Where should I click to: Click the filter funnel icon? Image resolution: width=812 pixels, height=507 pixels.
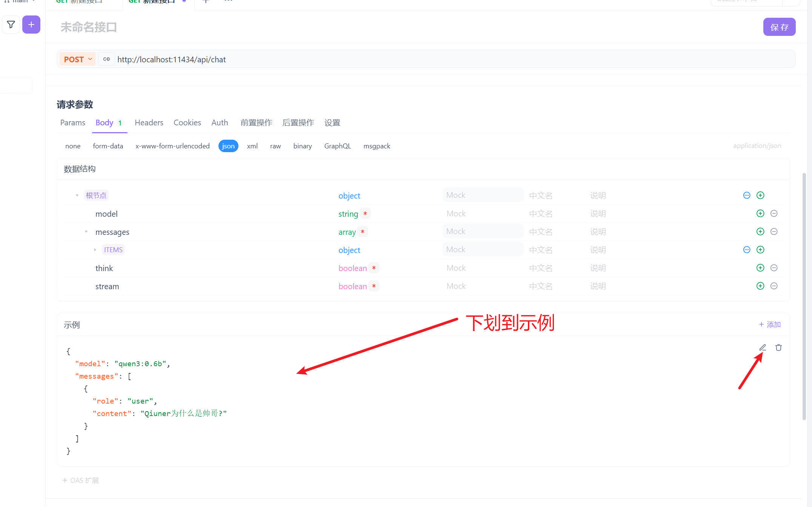tap(11, 25)
